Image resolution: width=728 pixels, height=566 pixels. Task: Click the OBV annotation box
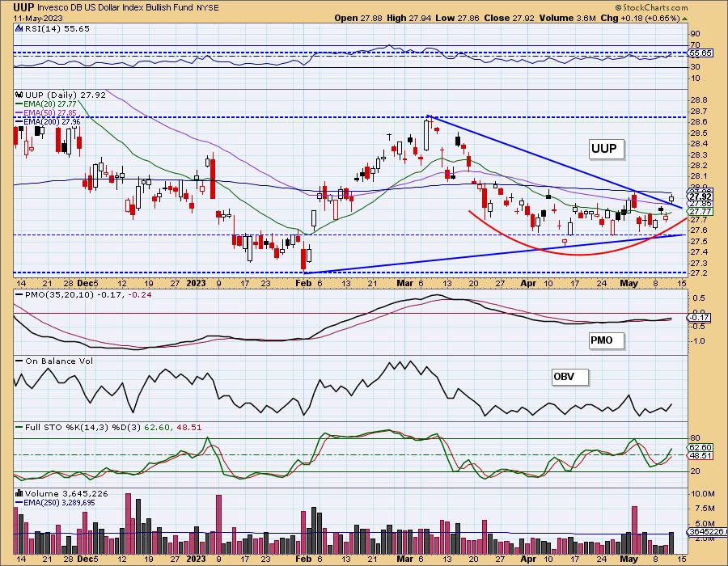pos(569,377)
